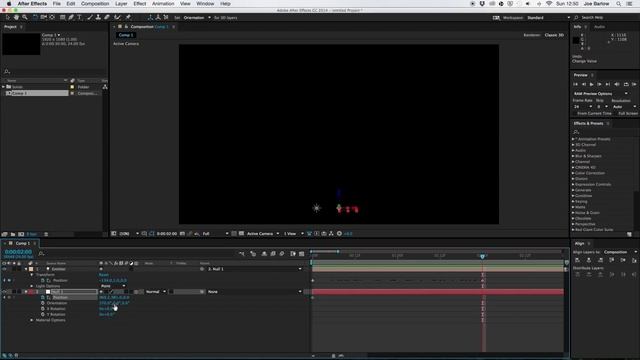Open the Window menu
Viewport: 640px width, 360px height.
click(205, 4)
